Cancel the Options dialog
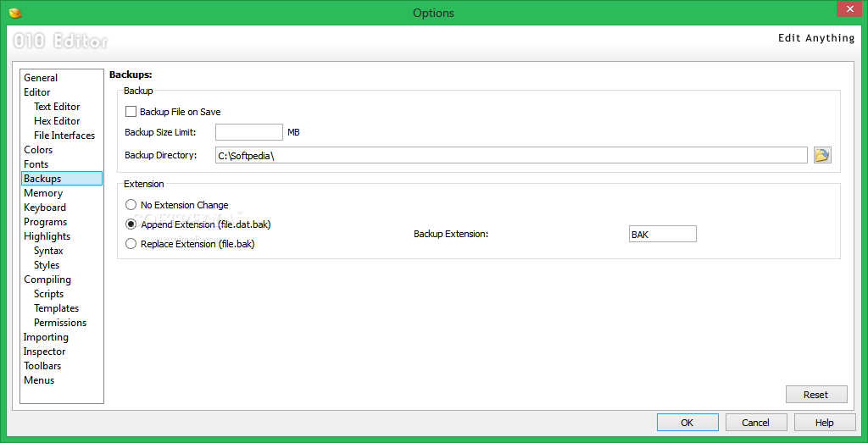868x443 pixels. pos(756,423)
